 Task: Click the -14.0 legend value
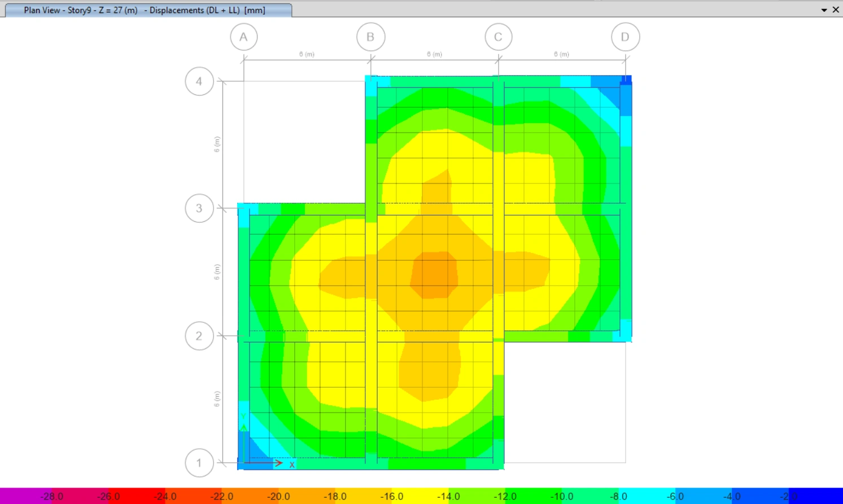448,497
